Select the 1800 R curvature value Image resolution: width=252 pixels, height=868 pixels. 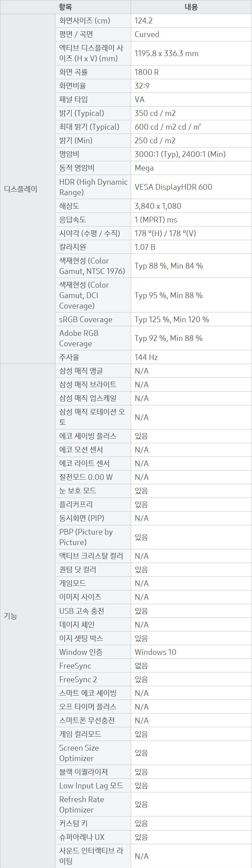coord(147,72)
